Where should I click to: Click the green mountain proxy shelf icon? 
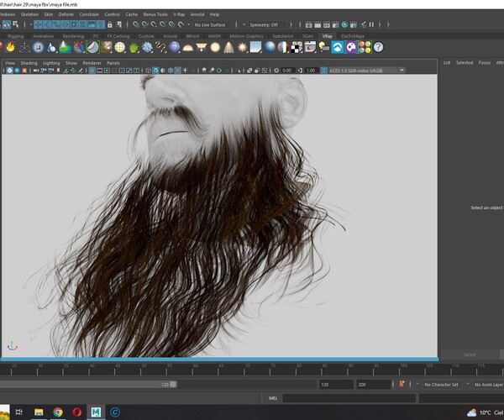point(65,48)
